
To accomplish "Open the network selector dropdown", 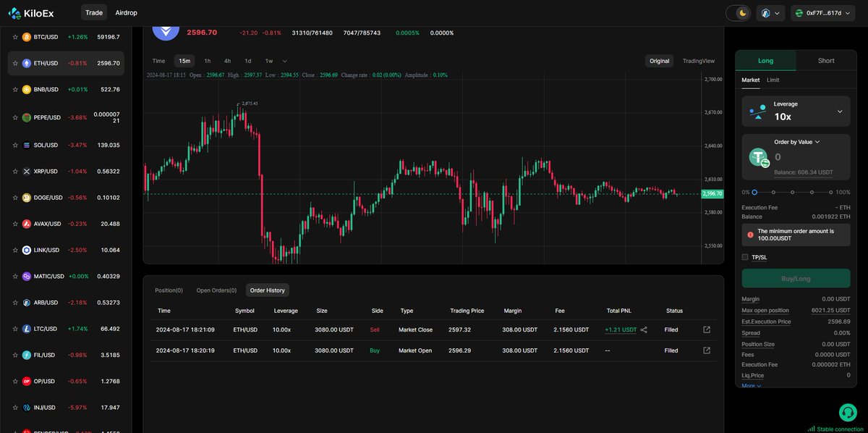I will click(x=771, y=13).
